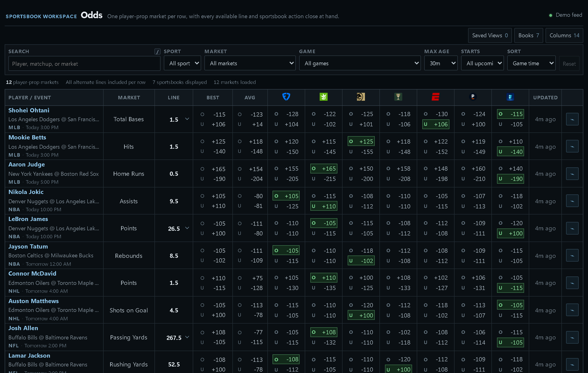Open the Columns 14 panel

(564, 35)
